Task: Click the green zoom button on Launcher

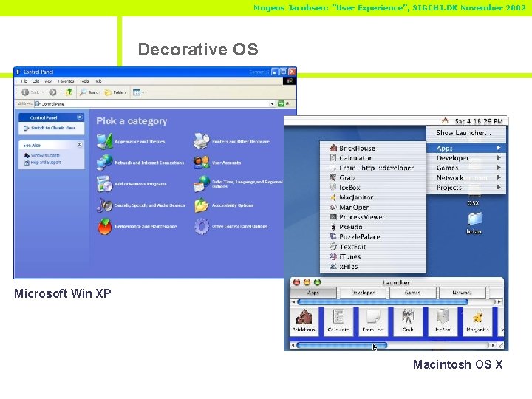Action: [x=317, y=282]
